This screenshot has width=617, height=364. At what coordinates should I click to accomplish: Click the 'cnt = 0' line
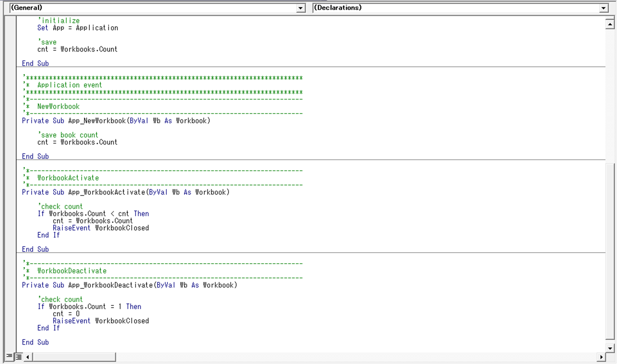(66, 314)
